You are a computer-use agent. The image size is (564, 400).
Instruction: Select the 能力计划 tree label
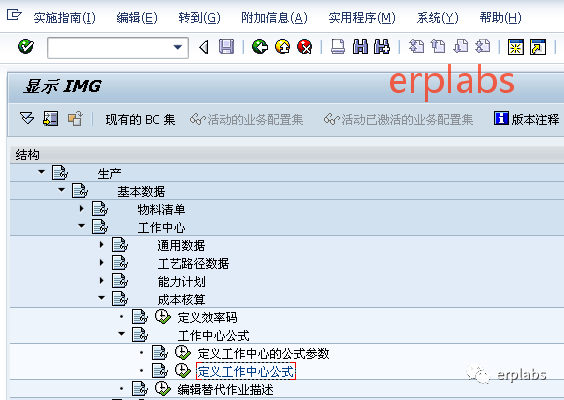click(x=181, y=282)
